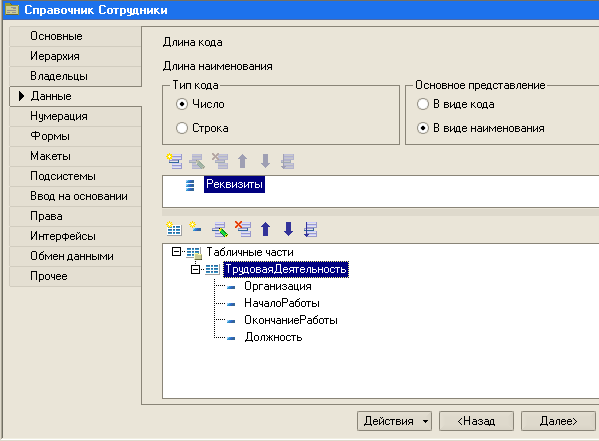Add new tabular section icon

coord(174,229)
